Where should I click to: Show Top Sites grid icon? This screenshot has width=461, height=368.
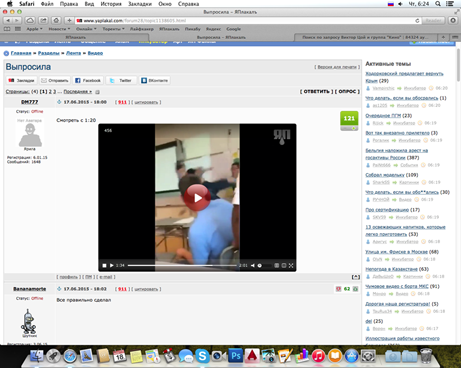tap(18, 29)
